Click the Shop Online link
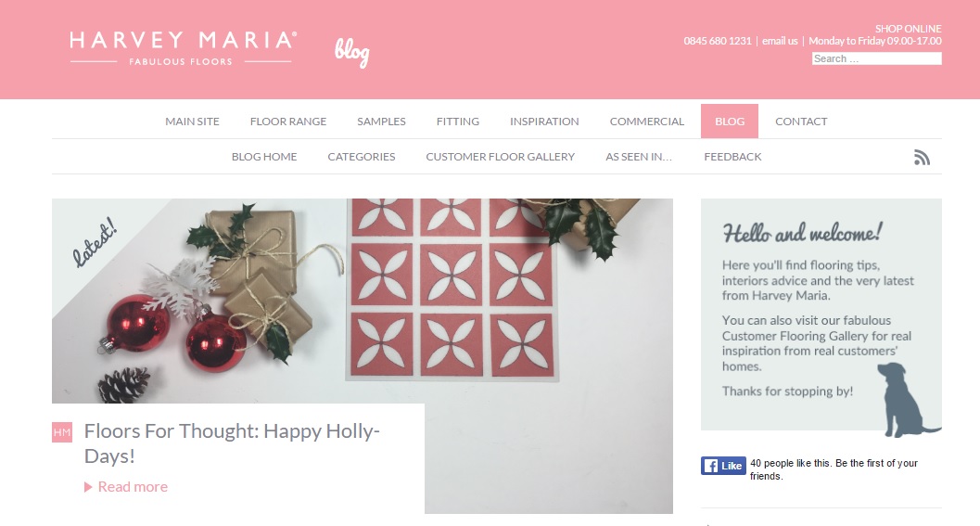Viewport: 980px width, 526px height. tap(908, 29)
